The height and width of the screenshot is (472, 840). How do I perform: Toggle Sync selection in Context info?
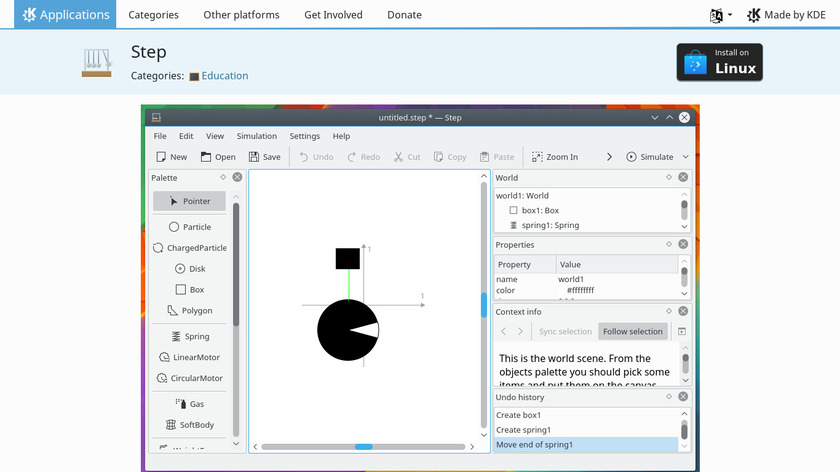coord(565,332)
